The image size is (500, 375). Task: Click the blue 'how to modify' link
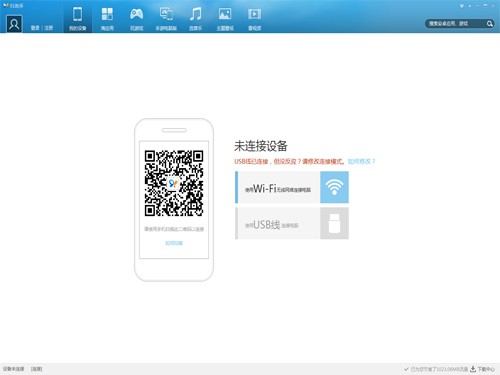(361, 161)
